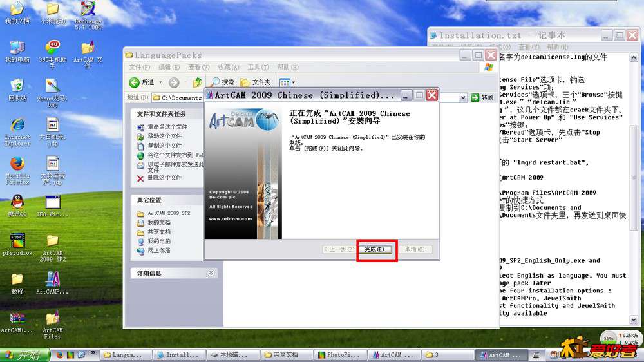This screenshot has height=362, width=644.
Task: Click the 开始 Start button
Action: pos(24,355)
